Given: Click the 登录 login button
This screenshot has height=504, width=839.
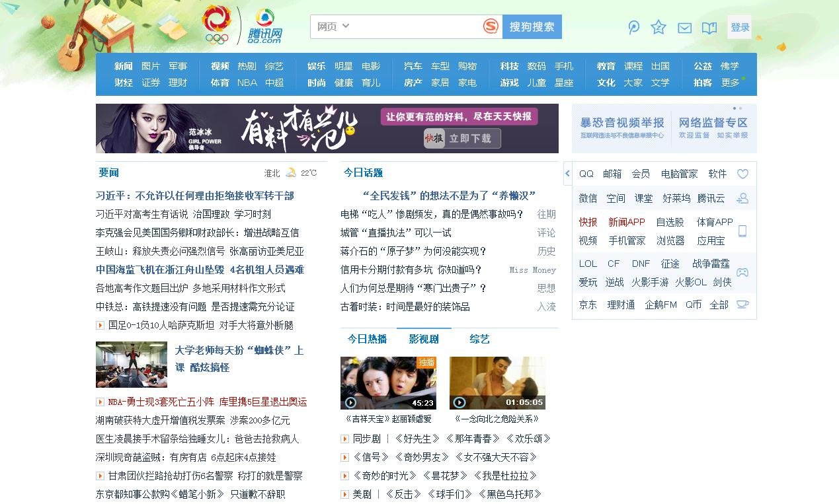Looking at the screenshot, I should [740, 27].
